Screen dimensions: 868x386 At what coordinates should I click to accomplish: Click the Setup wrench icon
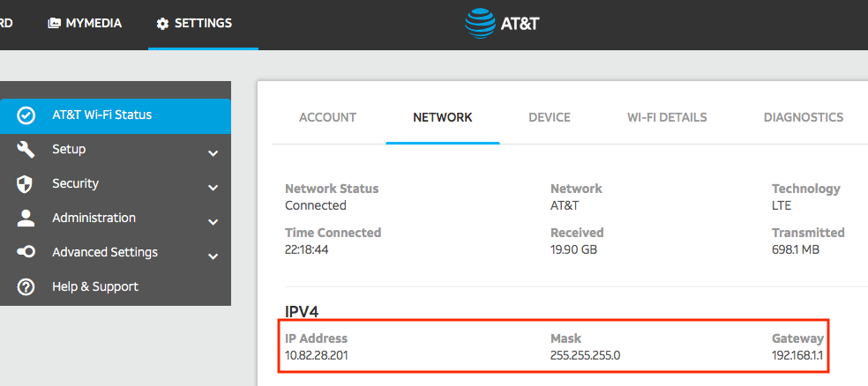tap(26, 150)
